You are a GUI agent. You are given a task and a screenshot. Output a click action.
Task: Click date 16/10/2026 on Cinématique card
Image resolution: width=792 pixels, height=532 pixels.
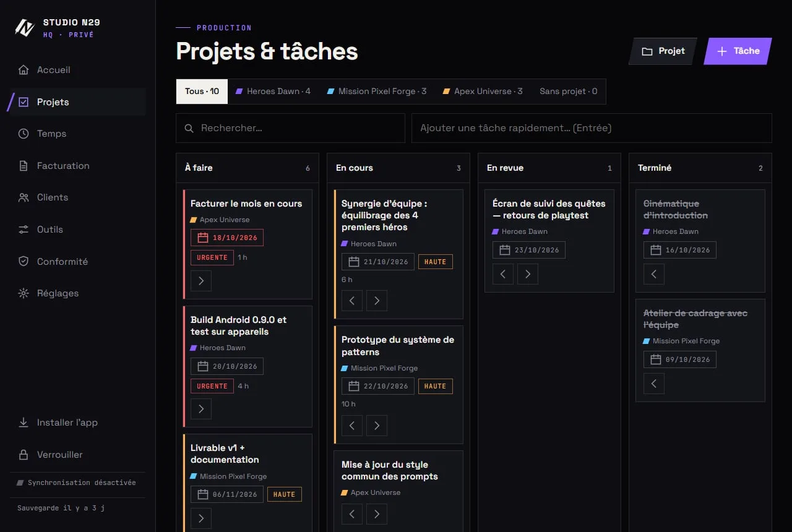(680, 250)
